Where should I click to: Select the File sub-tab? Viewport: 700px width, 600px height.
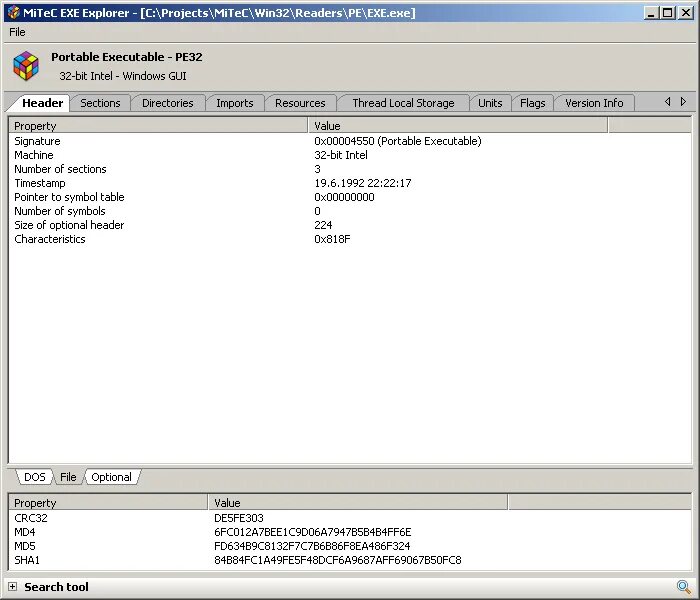[68, 477]
